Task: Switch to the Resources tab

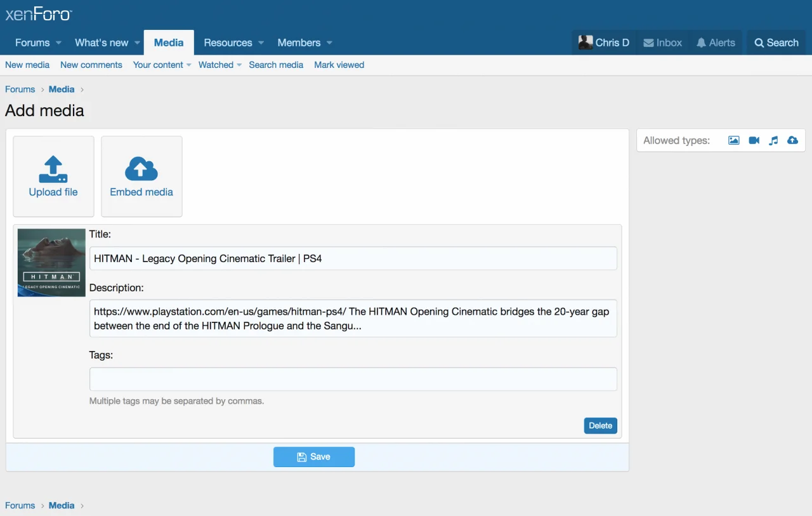Action: (x=228, y=43)
